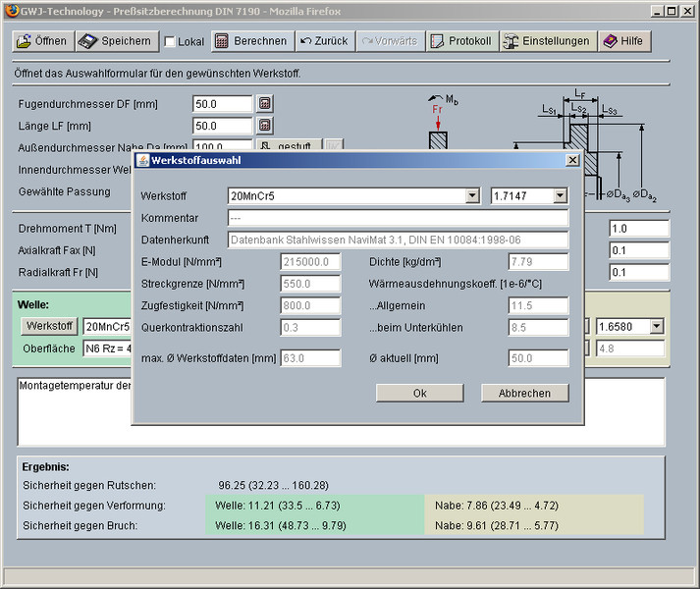Click the Fugendurchmesser DF input field
This screenshot has height=589, width=700.
tap(222, 104)
